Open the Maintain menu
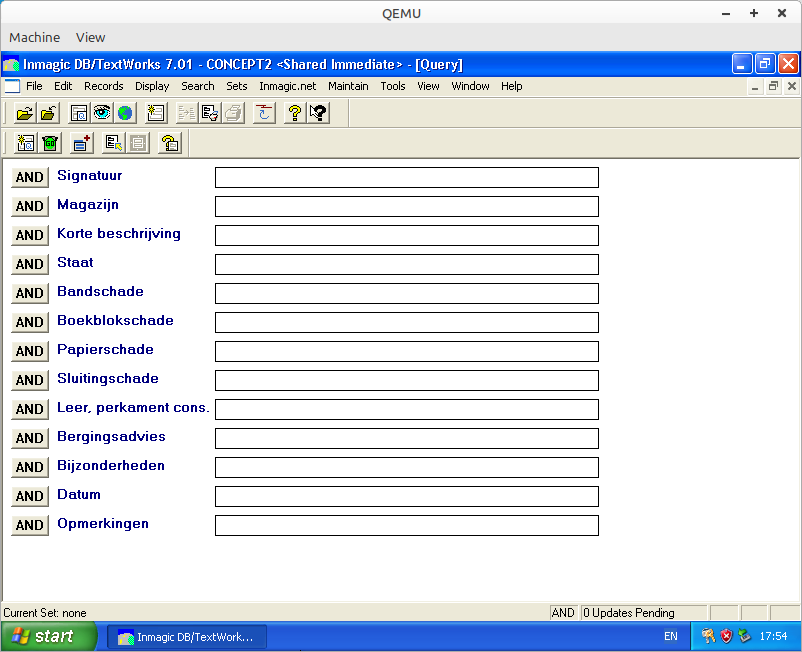802x652 pixels. click(x=348, y=86)
